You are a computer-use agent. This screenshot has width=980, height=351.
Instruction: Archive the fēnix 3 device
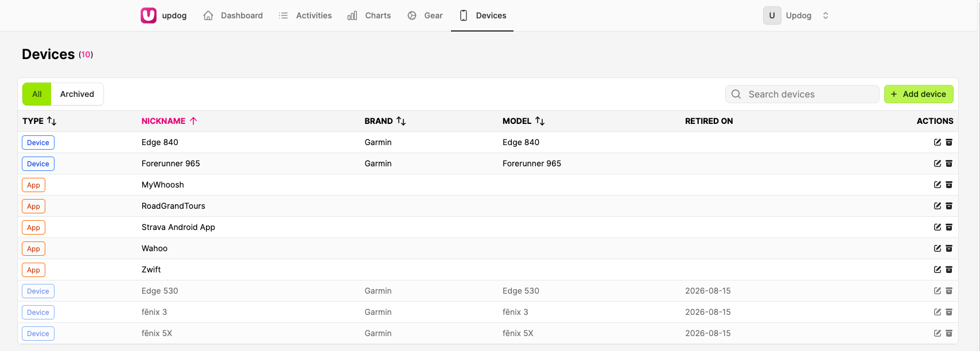coord(949,312)
